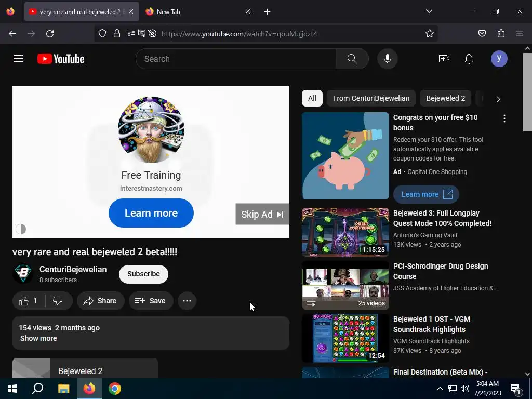Select the All filter chip
Image resolution: width=532 pixels, height=399 pixels.
pyautogui.click(x=312, y=98)
